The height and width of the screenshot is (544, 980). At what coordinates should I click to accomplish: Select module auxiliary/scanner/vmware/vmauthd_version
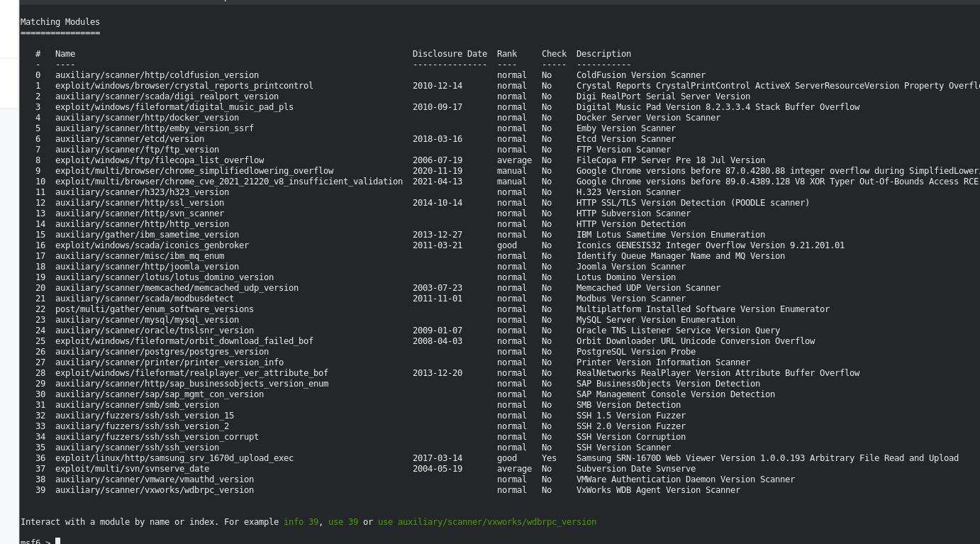[x=155, y=479]
